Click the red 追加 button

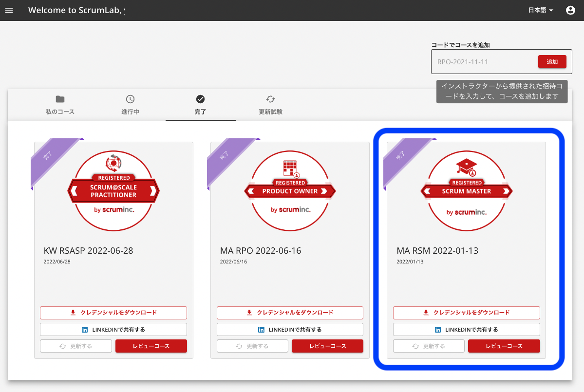pyautogui.click(x=552, y=62)
